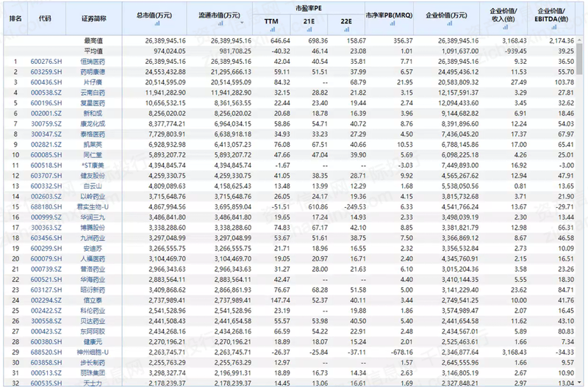Select security name 片仔癀
The width and height of the screenshot is (588, 387).
93,82
